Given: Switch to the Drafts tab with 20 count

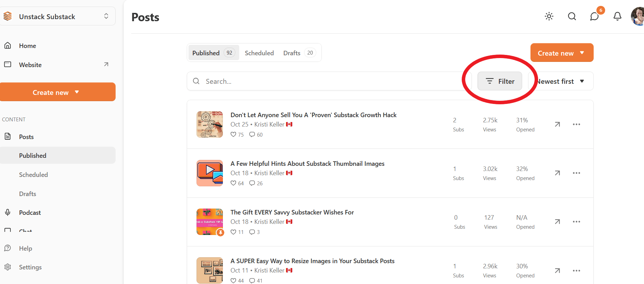Looking at the screenshot, I should (x=299, y=53).
